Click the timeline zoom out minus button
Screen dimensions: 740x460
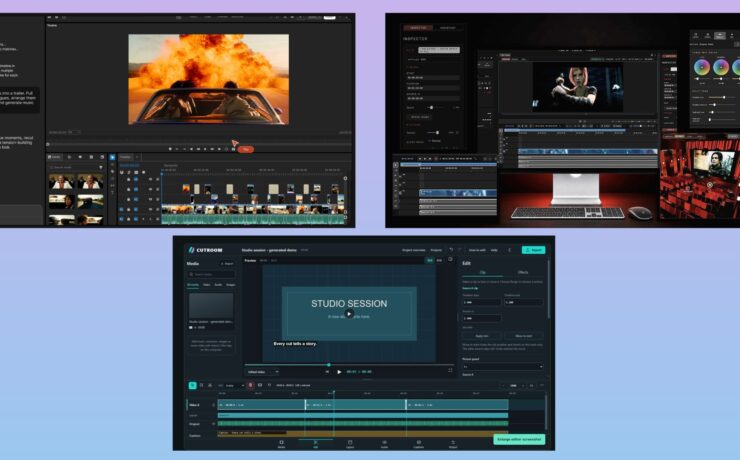tap(505, 385)
